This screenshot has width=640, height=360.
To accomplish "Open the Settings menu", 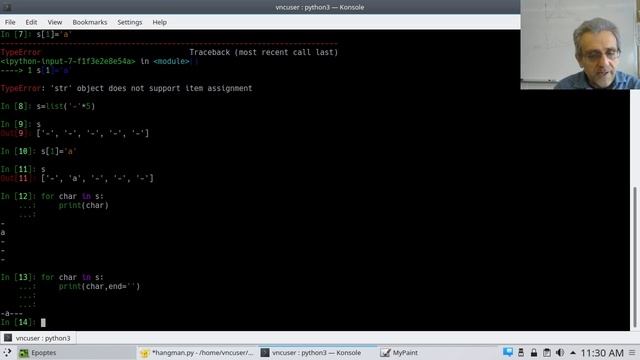I will click(x=130, y=22).
